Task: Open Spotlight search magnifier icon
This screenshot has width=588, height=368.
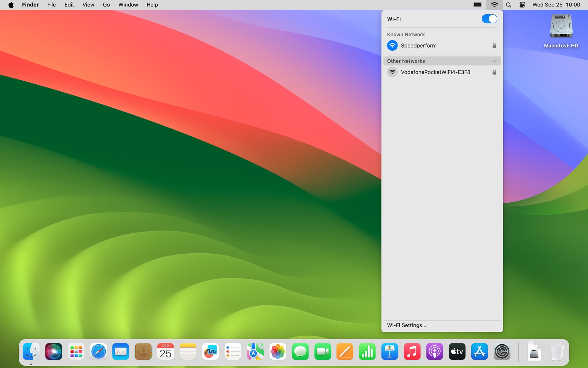Action: pos(509,5)
